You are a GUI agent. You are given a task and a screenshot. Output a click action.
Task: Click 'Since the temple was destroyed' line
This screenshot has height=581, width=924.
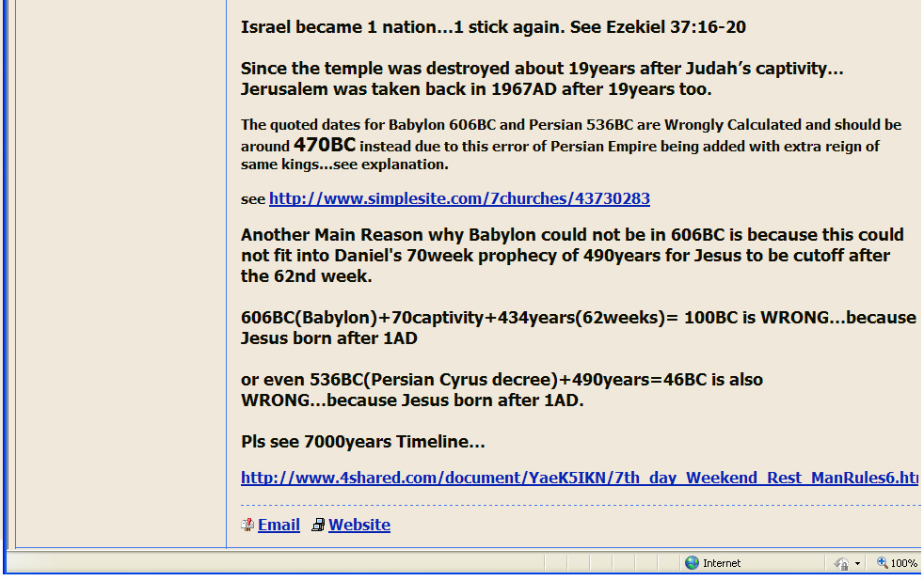point(542,69)
